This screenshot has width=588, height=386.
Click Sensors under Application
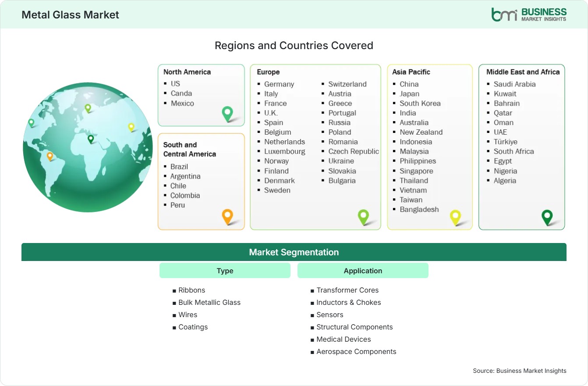click(x=330, y=315)
